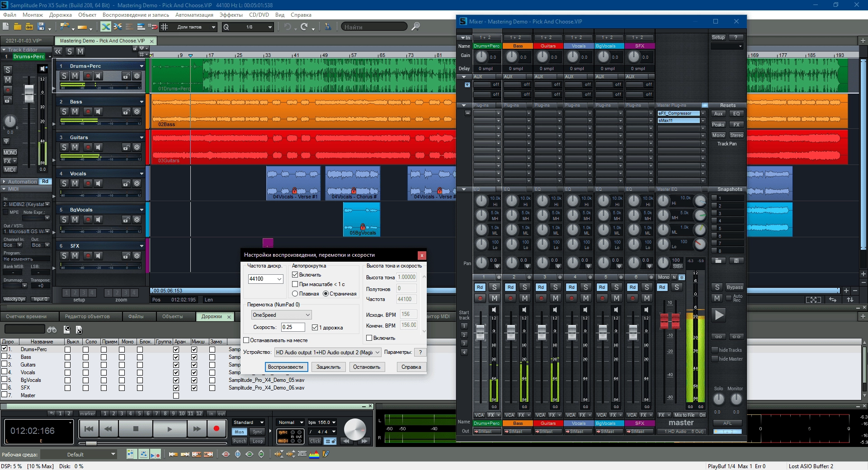Open the Монтаж menu
Viewport: 868px width, 470px height.
(33, 15)
